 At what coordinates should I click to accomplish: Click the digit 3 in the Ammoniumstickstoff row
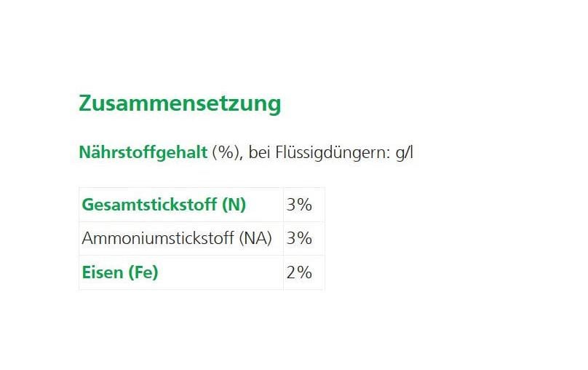pyautogui.click(x=292, y=238)
